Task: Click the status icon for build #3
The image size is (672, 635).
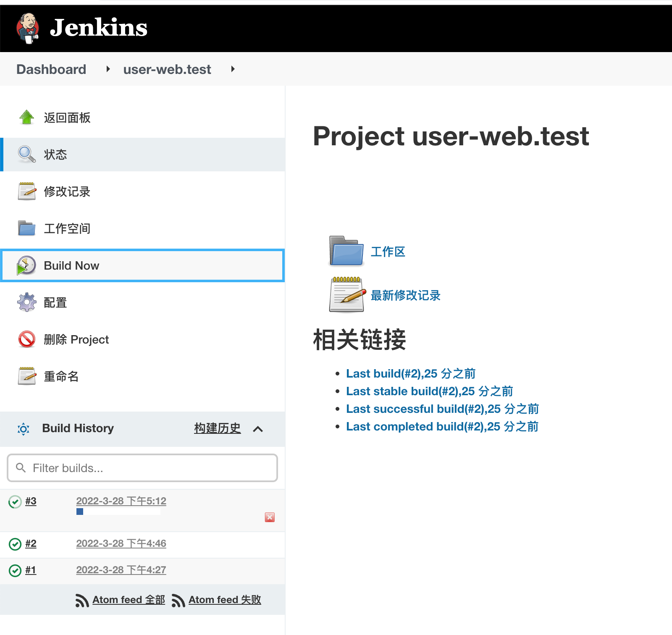Action: click(15, 501)
